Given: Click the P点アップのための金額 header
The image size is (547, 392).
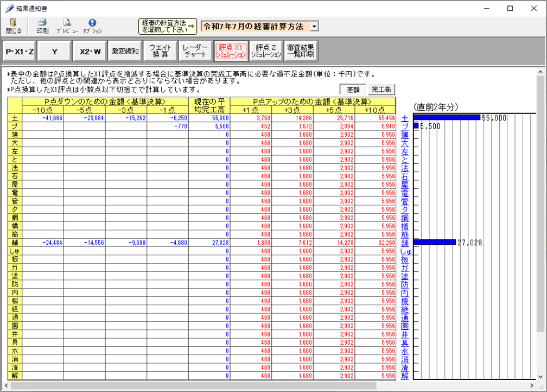Looking at the screenshot, I should [313, 102].
